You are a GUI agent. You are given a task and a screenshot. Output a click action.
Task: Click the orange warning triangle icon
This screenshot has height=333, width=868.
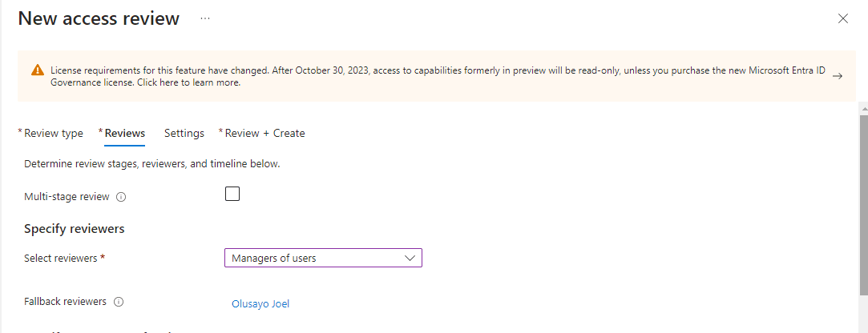(38, 70)
